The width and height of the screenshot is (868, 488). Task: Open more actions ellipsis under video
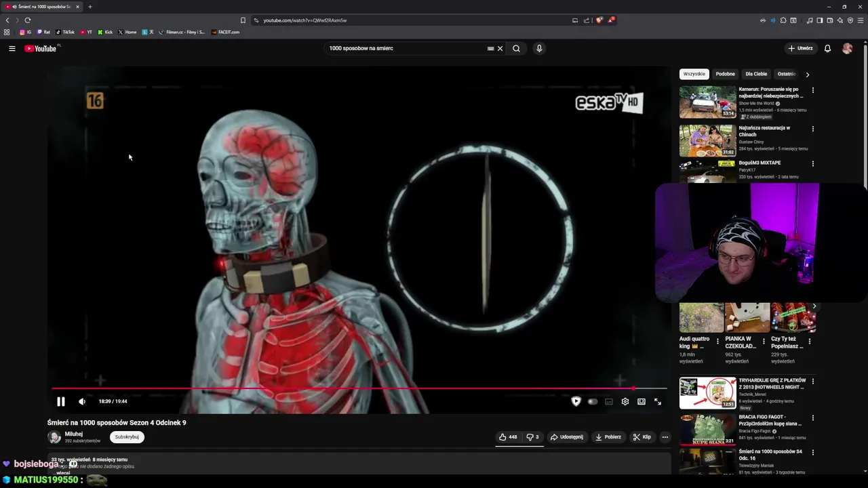[x=665, y=437]
